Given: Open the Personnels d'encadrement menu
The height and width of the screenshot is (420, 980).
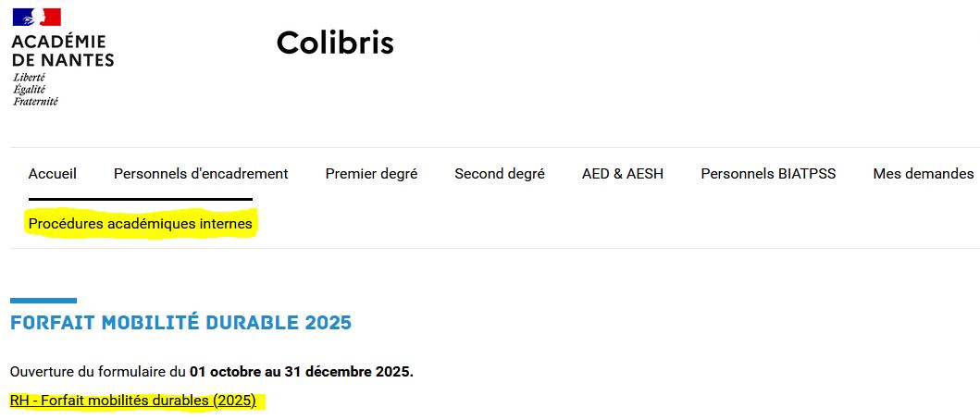Looking at the screenshot, I should pyautogui.click(x=201, y=174).
